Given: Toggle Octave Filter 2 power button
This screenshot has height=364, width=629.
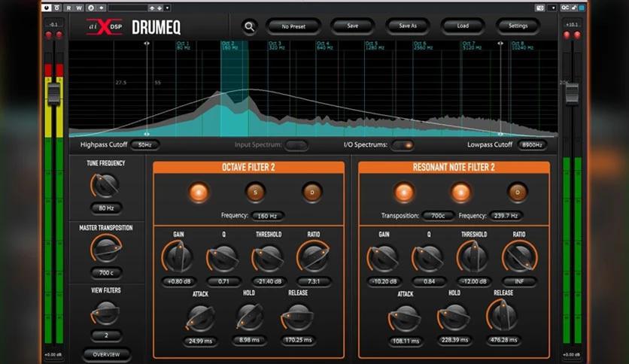Looking at the screenshot, I should [199, 192].
